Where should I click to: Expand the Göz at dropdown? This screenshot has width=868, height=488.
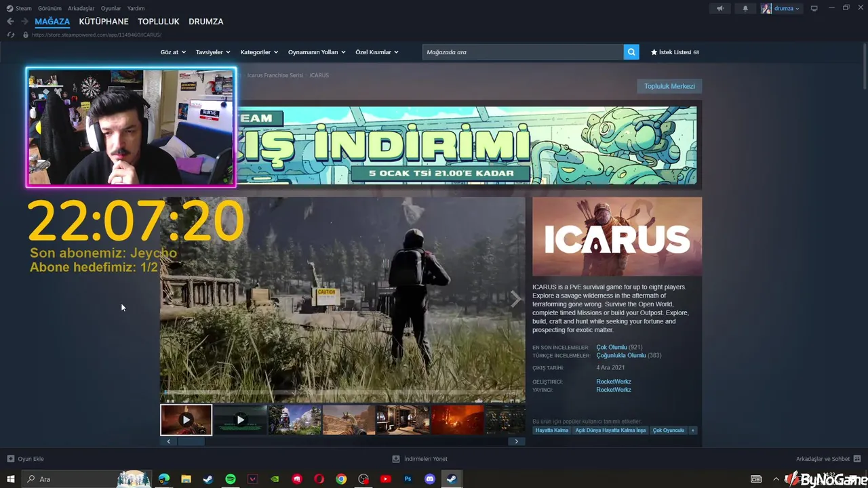(x=173, y=52)
